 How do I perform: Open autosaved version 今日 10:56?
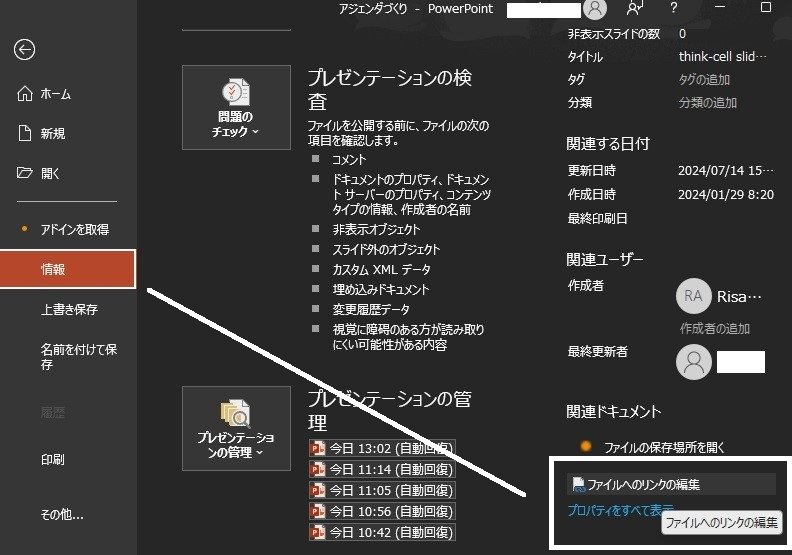(382, 512)
